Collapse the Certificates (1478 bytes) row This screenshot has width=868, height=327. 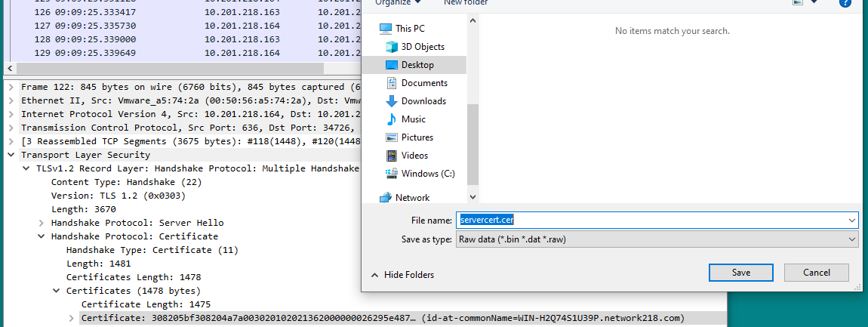(56, 291)
